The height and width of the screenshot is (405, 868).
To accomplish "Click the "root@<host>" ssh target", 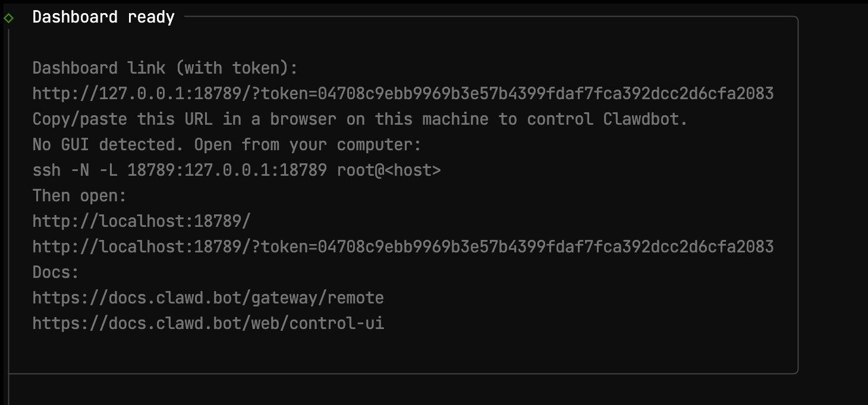I will (389, 170).
